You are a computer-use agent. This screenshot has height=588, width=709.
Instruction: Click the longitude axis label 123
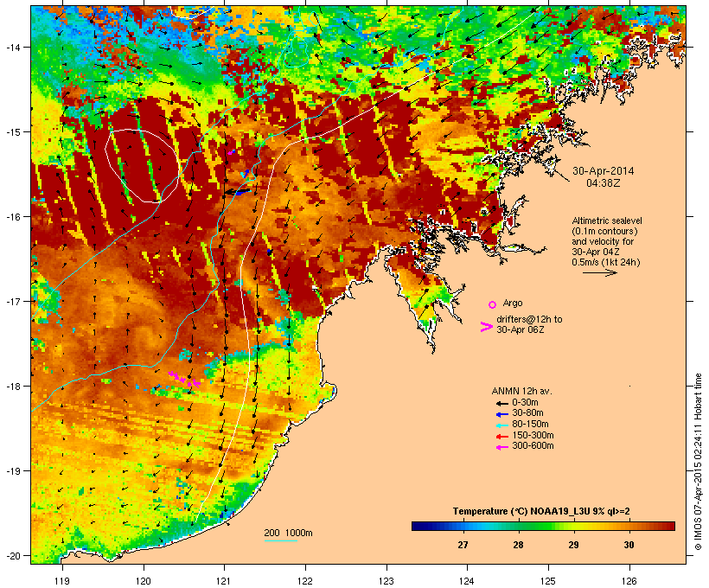(x=386, y=581)
